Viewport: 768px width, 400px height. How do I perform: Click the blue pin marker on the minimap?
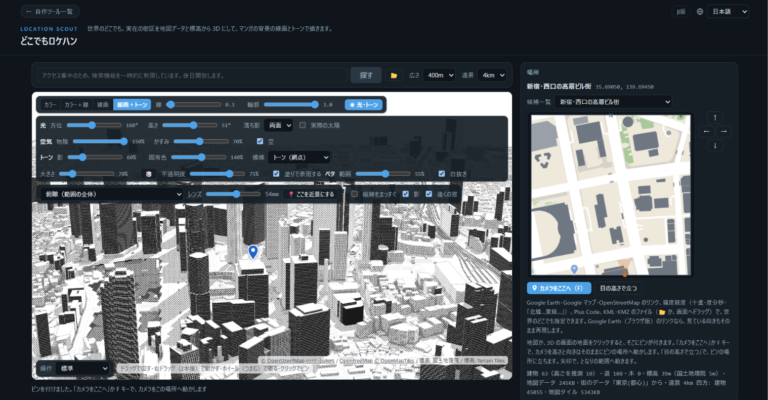(x=575, y=269)
